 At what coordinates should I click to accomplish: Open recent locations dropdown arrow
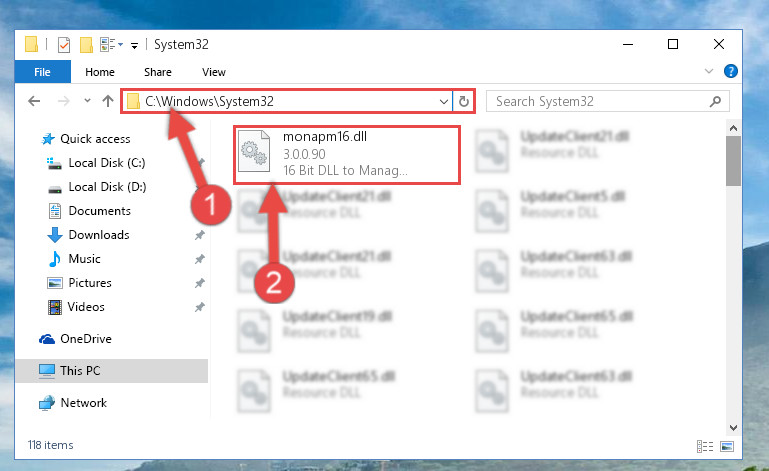click(x=87, y=101)
